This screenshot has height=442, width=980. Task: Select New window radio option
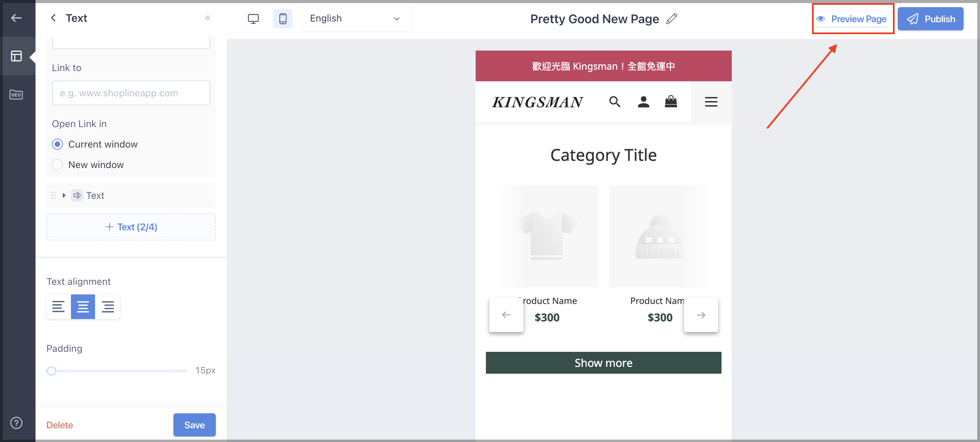(57, 165)
